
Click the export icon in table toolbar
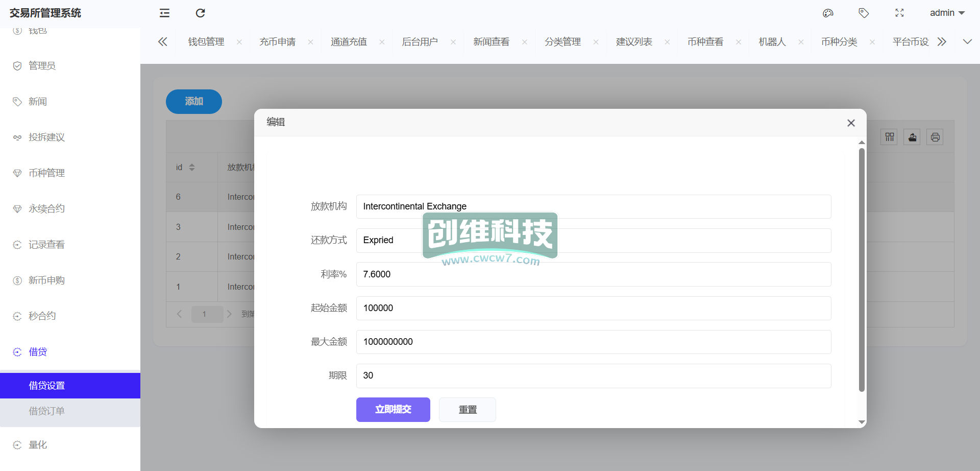click(x=912, y=137)
